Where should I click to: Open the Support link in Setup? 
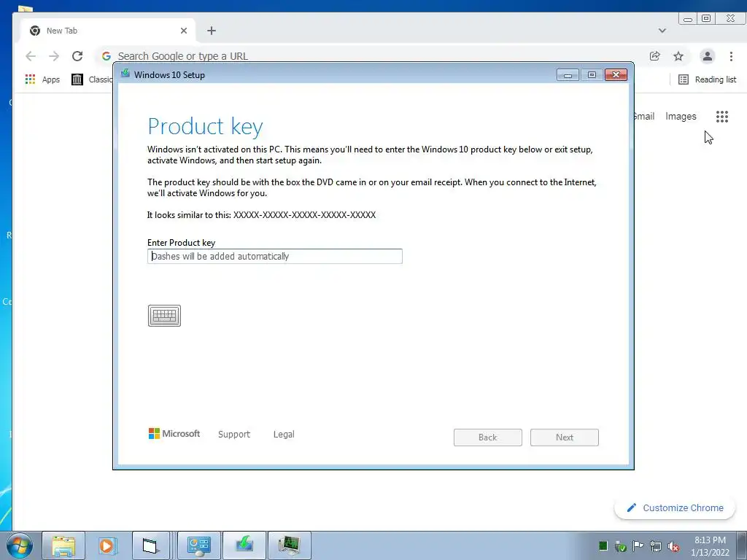[234, 434]
